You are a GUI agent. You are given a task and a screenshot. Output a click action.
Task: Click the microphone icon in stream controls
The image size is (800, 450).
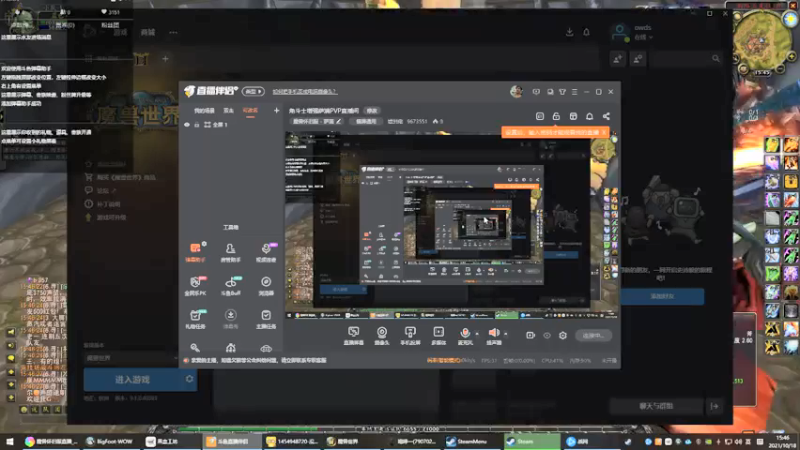[x=465, y=333]
